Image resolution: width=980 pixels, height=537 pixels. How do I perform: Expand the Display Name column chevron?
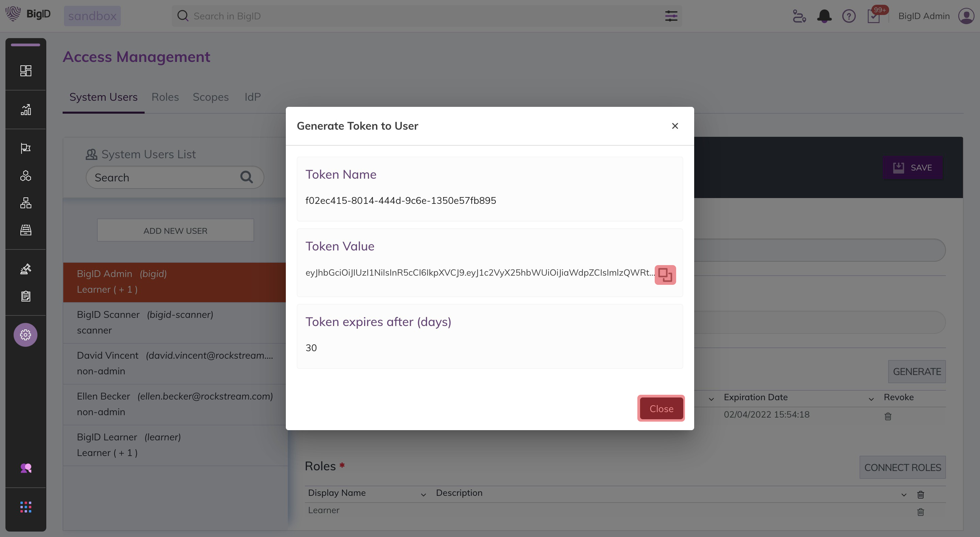(423, 494)
